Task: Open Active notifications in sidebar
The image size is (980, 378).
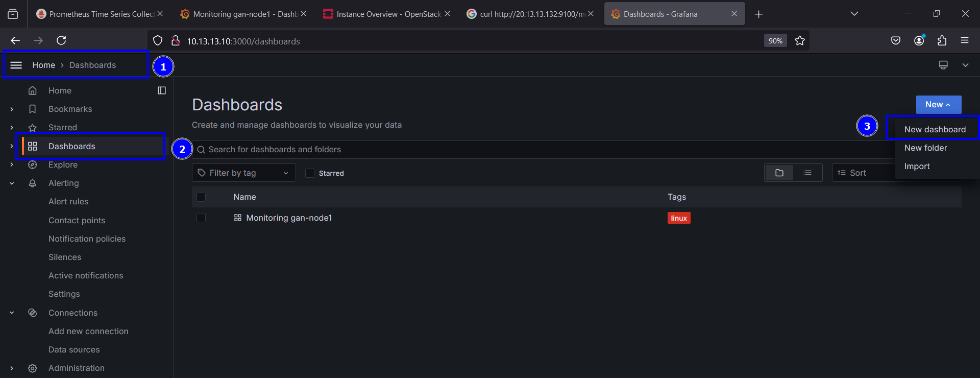Action: pyautogui.click(x=86, y=275)
